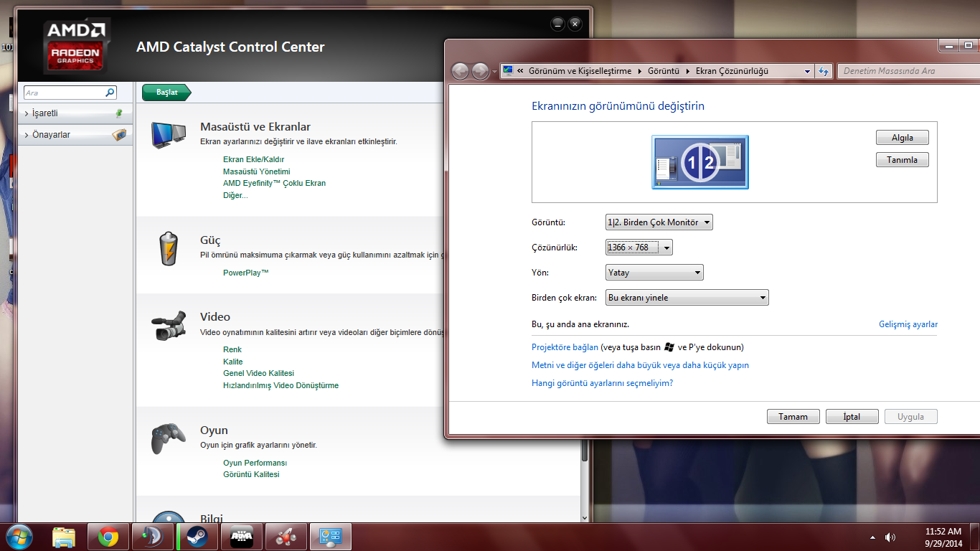Click the Bilgi icon in Catalyst
The image size is (980, 551).
tap(169, 517)
